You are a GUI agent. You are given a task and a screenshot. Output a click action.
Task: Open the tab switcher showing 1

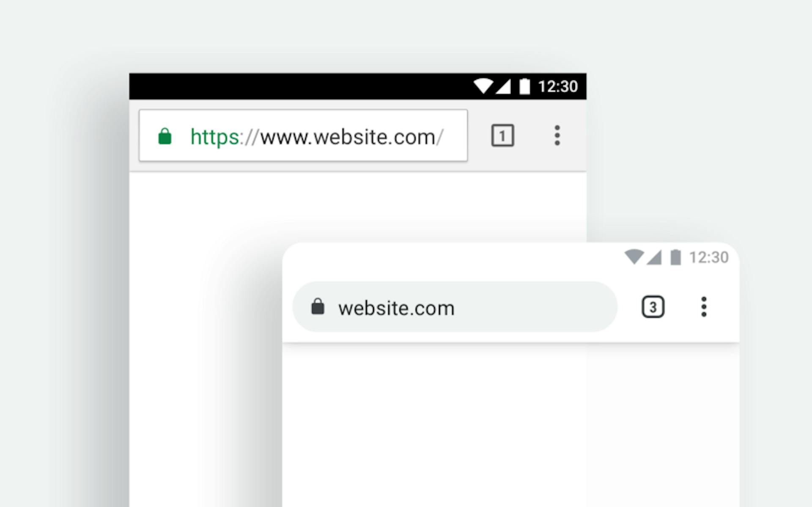click(x=502, y=135)
